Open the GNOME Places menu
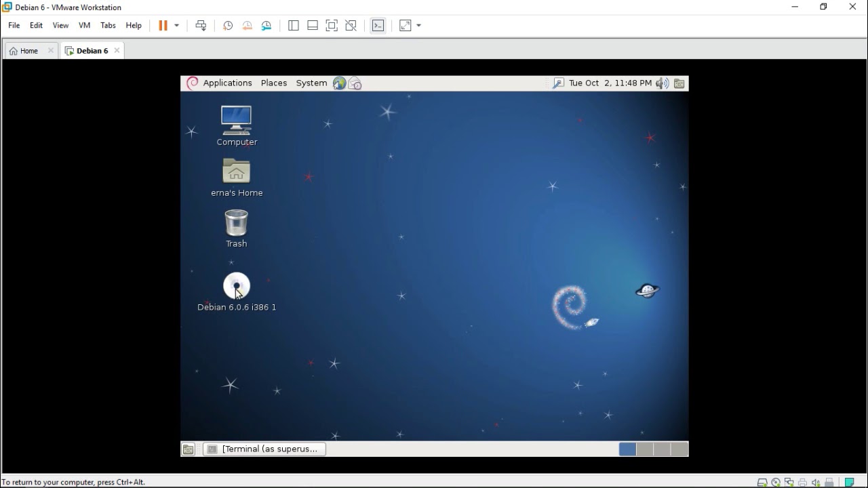Screen dimensions: 868x488 pos(274,83)
